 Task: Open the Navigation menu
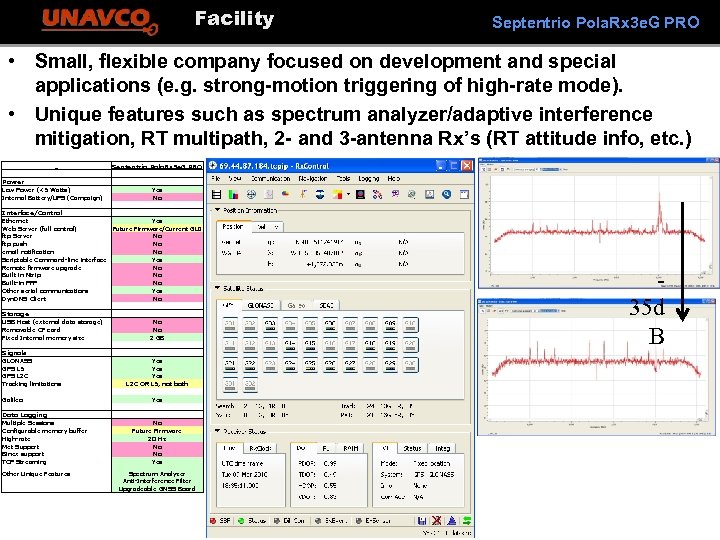pos(313,178)
